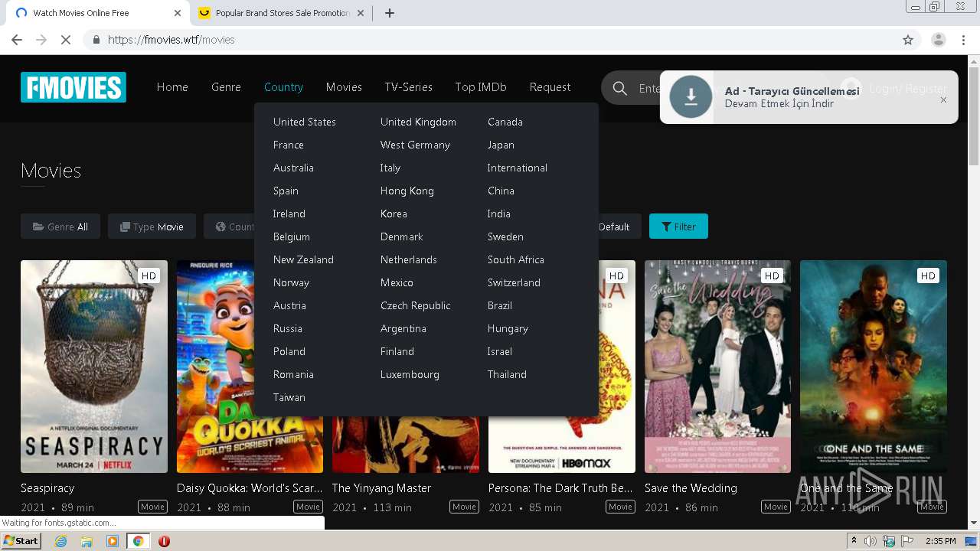Image resolution: width=980 pixels, height=551 pixels.
Task: Choose Canada from the country menu
Action: [505, 122]
